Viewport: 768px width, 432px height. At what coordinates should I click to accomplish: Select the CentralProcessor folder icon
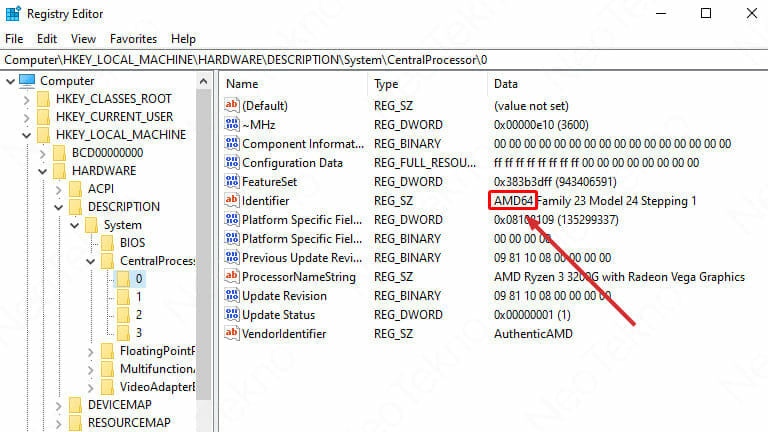(108, 261)
